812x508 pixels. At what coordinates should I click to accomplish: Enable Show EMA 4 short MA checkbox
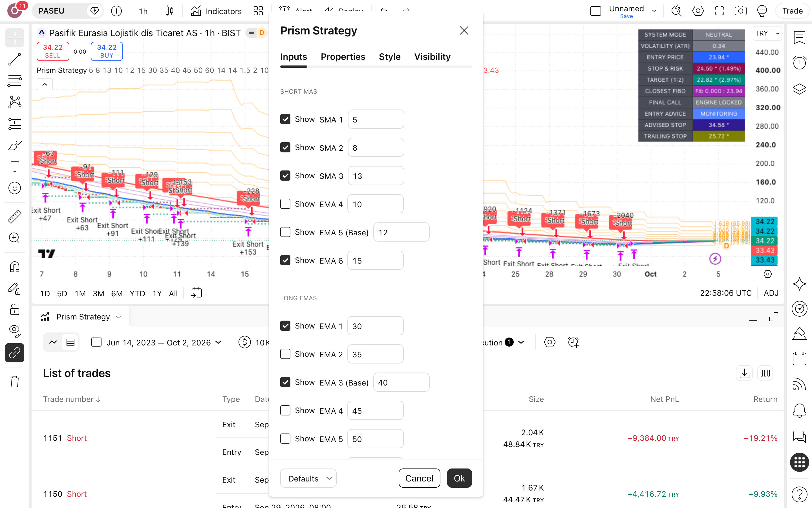(x=285, y=204)
